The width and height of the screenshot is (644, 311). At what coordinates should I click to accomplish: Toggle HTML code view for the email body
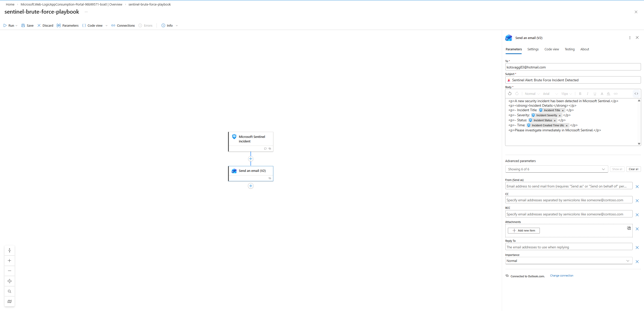pos(636,94)
